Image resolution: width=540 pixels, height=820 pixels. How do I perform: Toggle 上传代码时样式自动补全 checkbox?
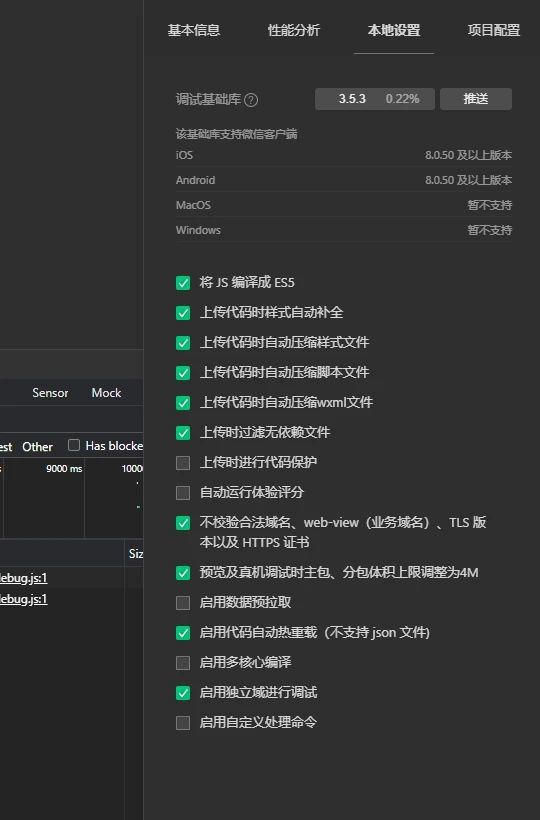tap(183, 313)
